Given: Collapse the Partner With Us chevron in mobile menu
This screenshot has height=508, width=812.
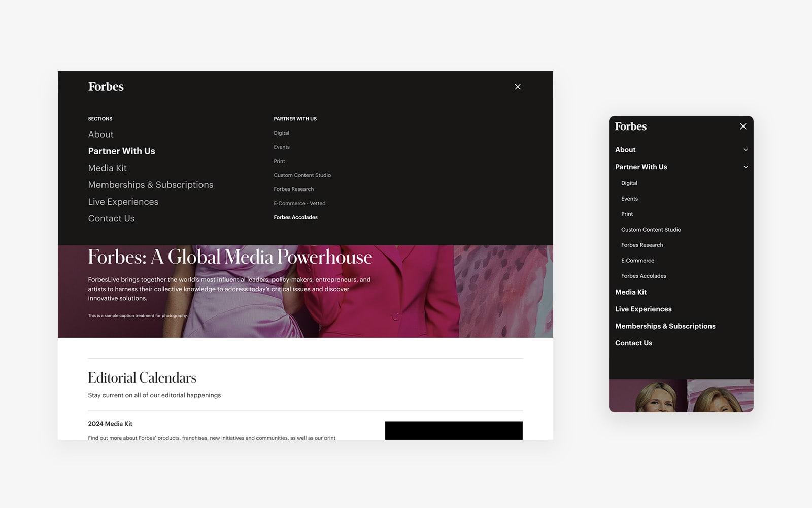Looking at the screenshot, I should pos(746,167).
